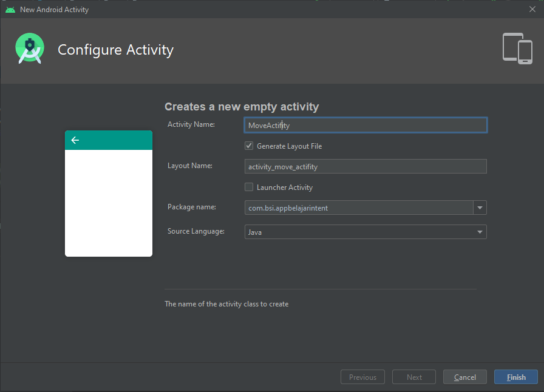Close the New Android Activity dialog
The width and height of the screenshot is (544, 392).
(532, 9)
